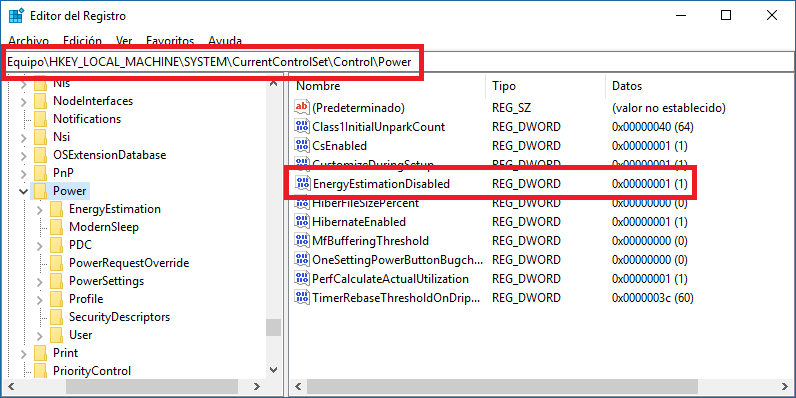Select the NodeInterfaces folder icon
Screen dimensions: 796x398
(40, 101)
